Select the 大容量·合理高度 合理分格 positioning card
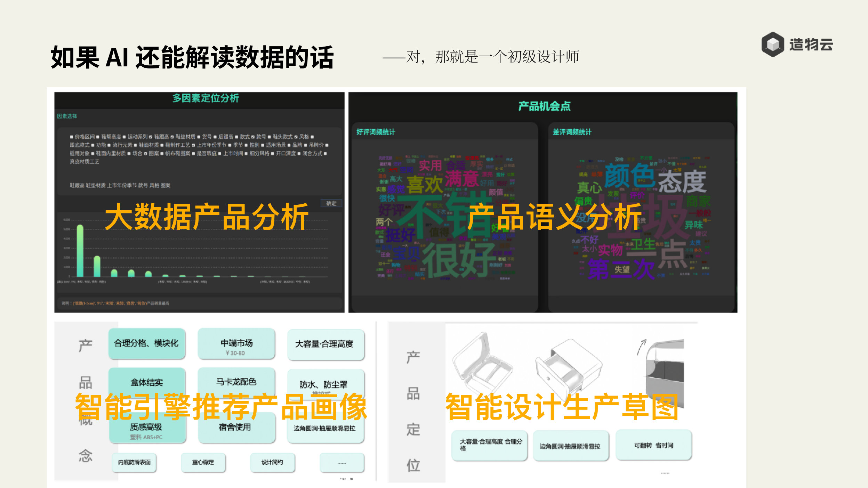 click(x=490, y=446)
